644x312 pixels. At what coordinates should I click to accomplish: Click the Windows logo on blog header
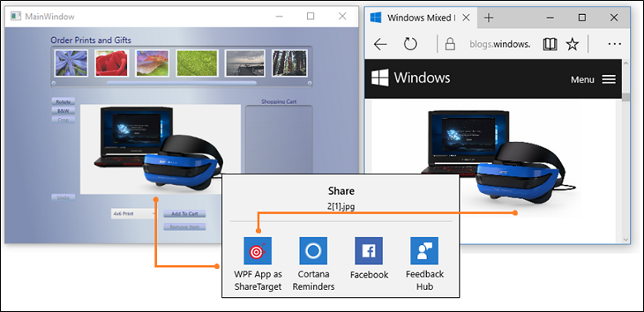(x=380, y=78)
